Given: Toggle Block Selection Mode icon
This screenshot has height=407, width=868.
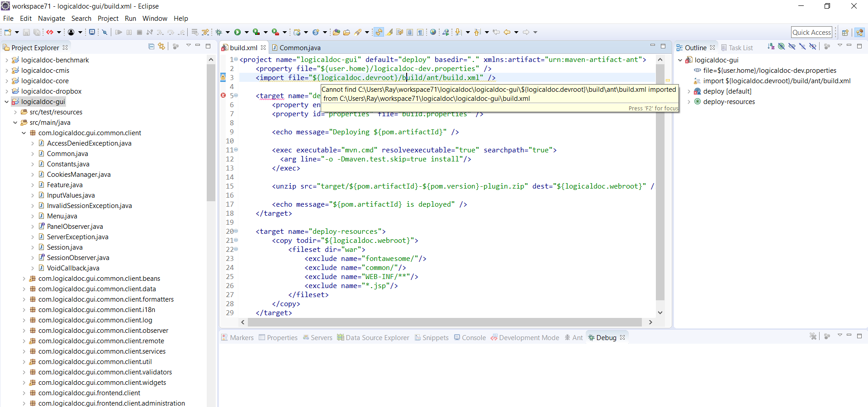Looking at the screenshot, I should (410, 32).
